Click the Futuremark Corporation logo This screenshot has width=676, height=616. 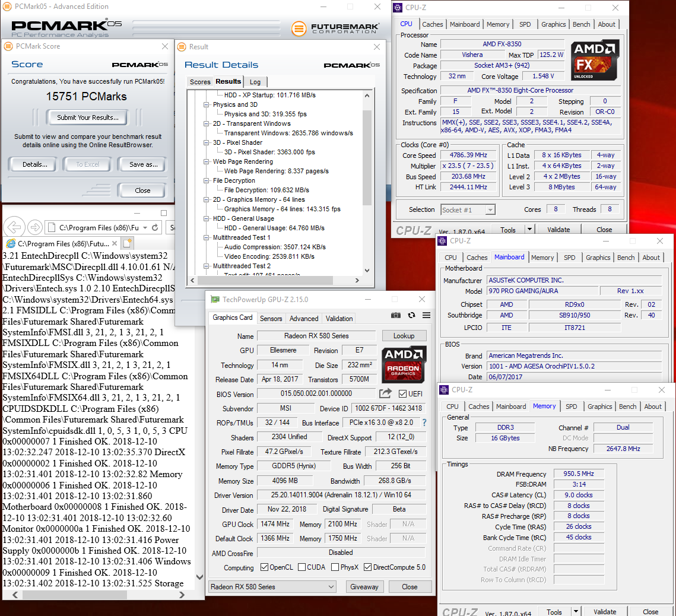point(336,28)
